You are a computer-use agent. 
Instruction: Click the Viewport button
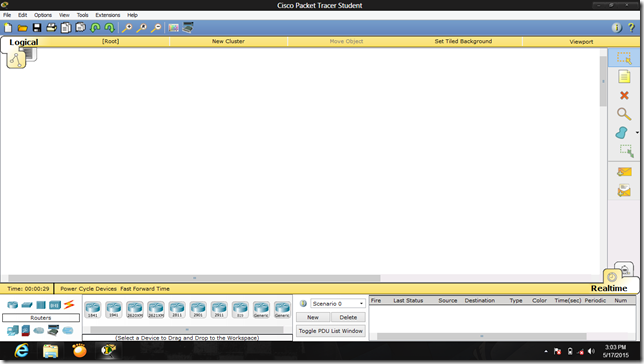coord(581,41)
